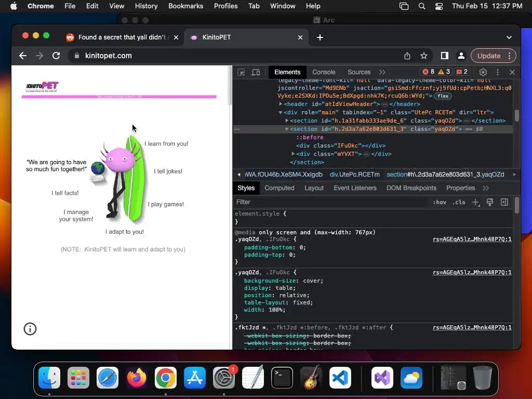532x399 pixels.
Task: Open the Event Listeners tab
Action: 355,188
